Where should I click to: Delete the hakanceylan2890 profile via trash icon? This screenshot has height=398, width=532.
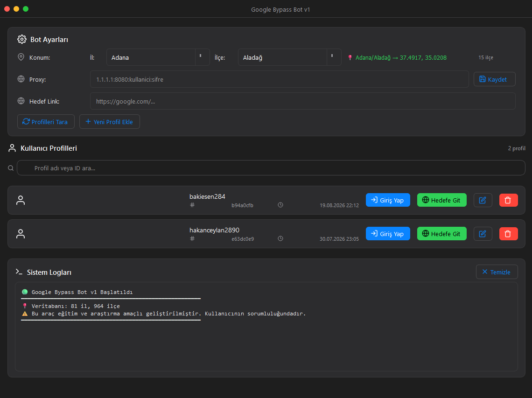point(508,234)
